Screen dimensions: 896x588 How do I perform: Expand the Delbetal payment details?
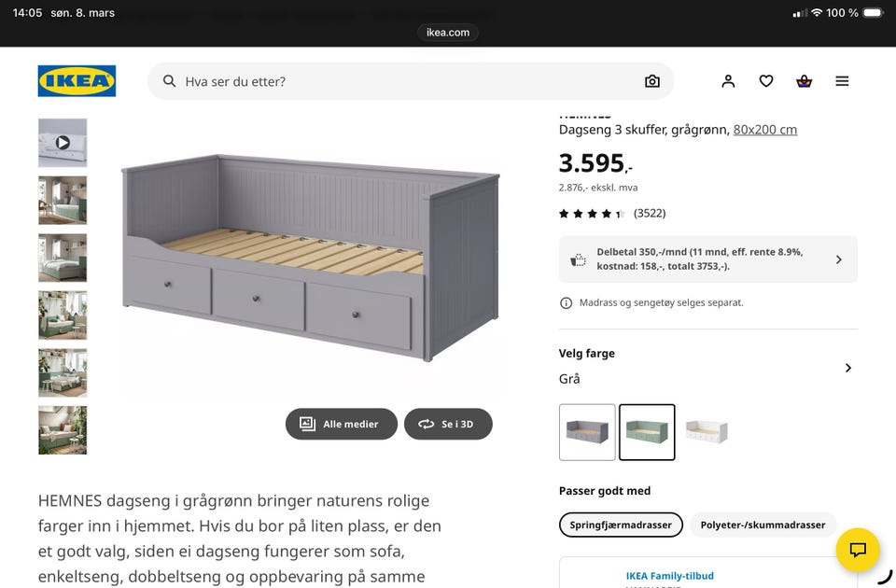(838, 259)
